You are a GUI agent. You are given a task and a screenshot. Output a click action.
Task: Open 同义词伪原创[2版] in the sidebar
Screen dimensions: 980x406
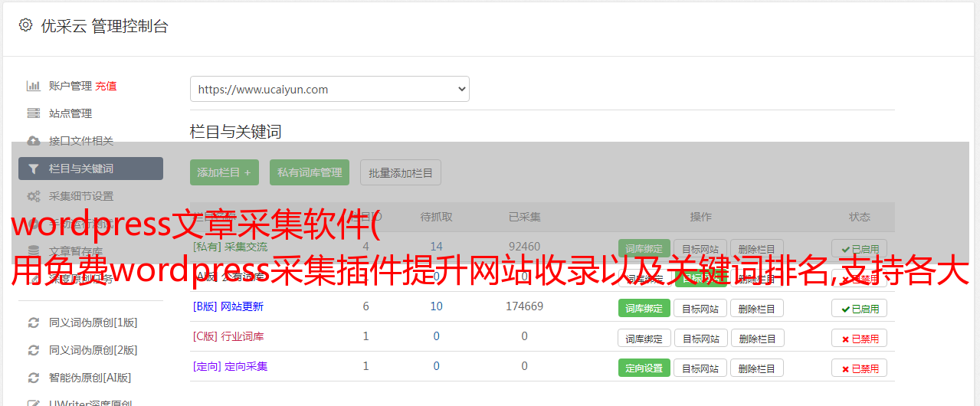click(93, 350)
